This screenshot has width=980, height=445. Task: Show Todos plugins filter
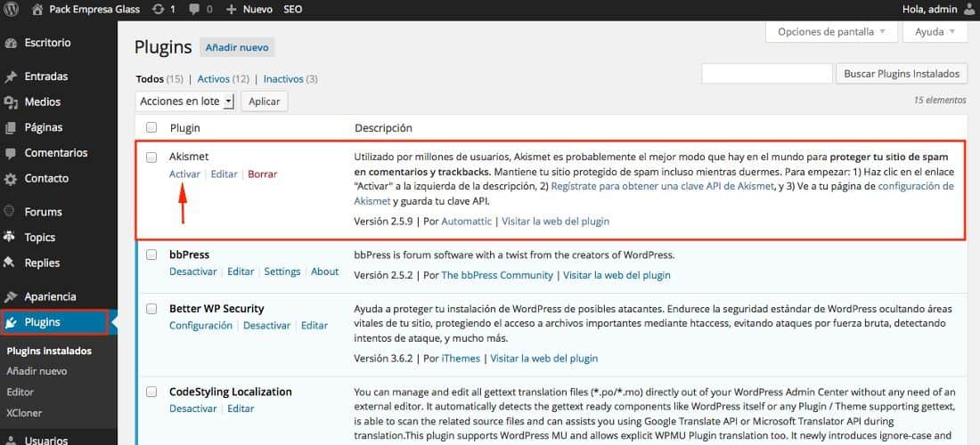tap(150, 79)
